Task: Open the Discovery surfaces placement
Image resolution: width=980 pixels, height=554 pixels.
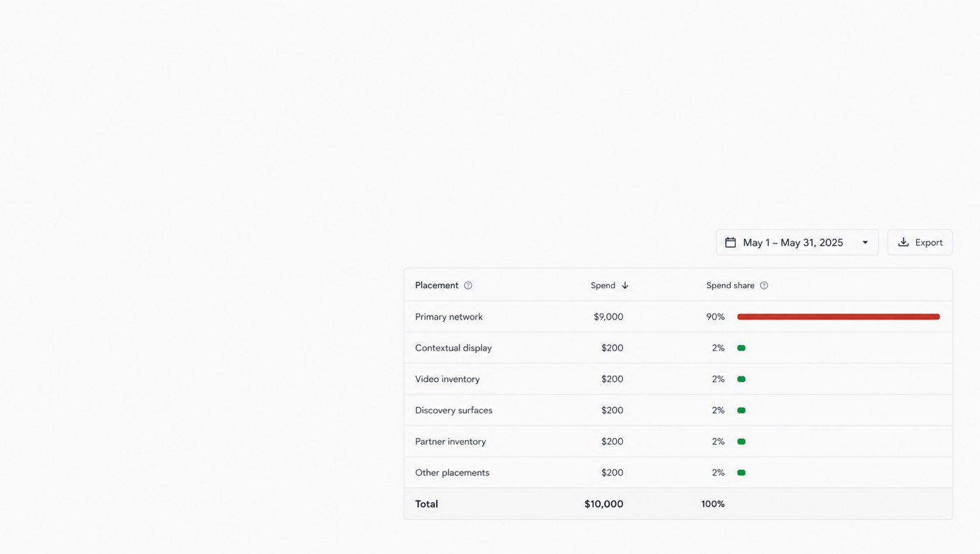Action: click(454, 411)
